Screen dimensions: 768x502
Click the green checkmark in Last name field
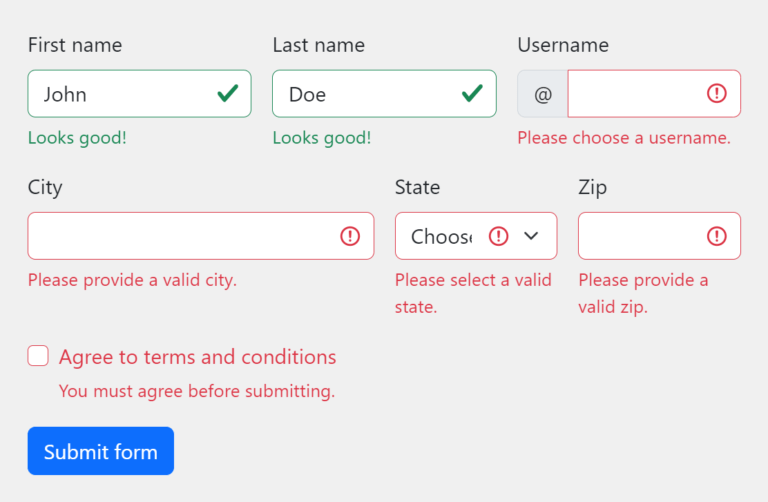coord(472,94)
